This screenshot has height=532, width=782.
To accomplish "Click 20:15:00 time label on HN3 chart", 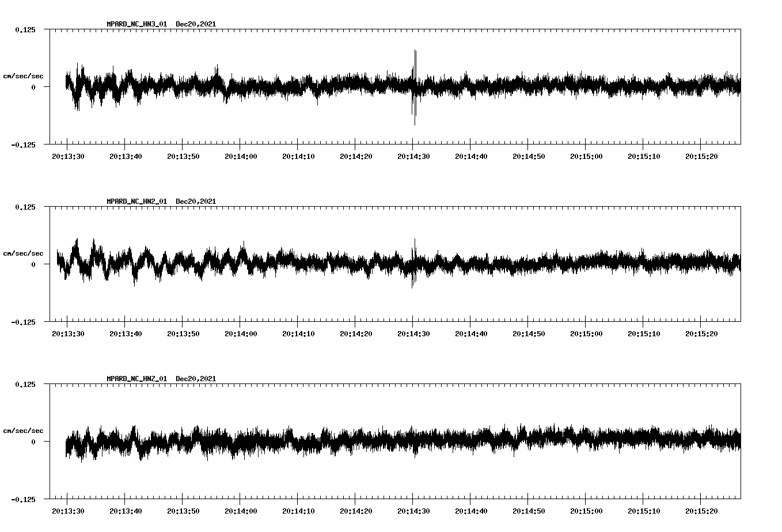I will [x=586, y=156].
